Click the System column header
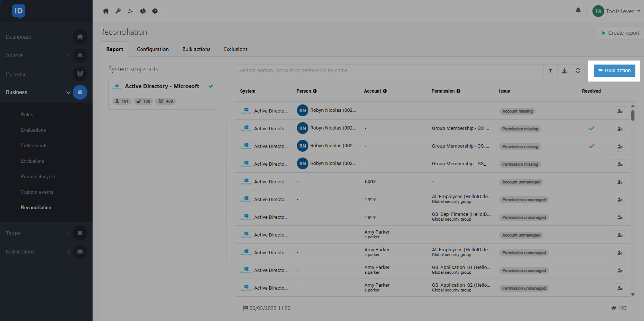Image resolution: width=644 pixels, height=321 pixels. (247, 91)
